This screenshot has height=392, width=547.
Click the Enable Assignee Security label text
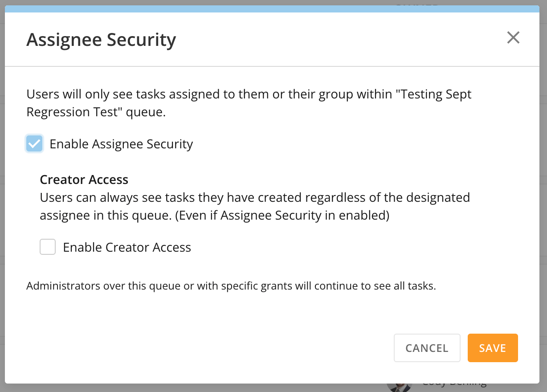[x=121, y=144]
